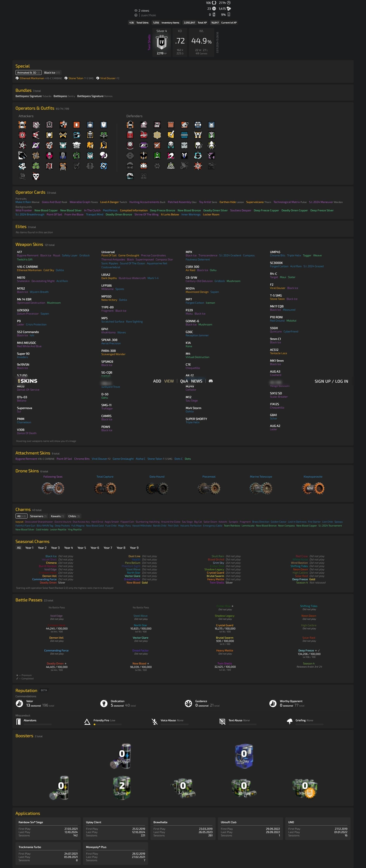Open Year 9 seasonal charms tab
Image resolution: width=366 pixels, height=868 pixels.
pos(134,548)
